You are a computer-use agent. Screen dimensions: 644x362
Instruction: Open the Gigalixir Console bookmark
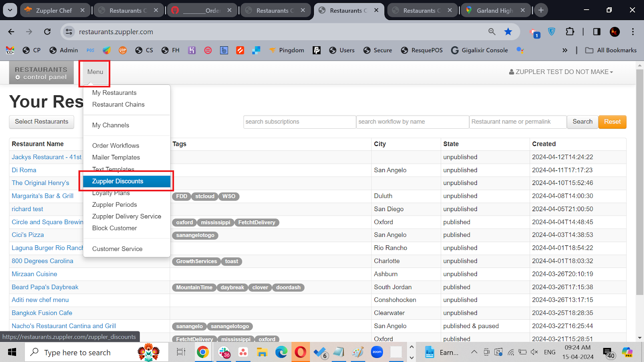479,50
